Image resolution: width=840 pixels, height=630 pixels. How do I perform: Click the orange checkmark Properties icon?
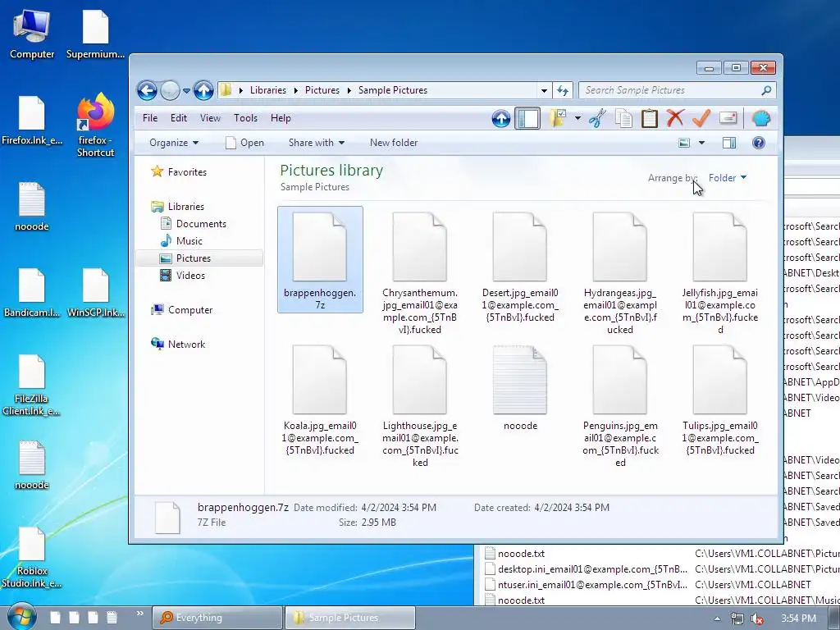point(701,118)
